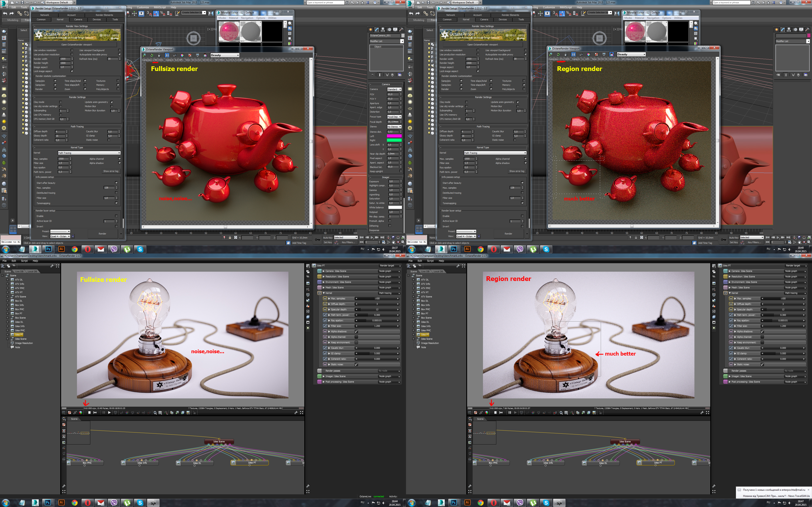Click the magenta Left stereo color swatch
This screenshot has height=507, width=812.
point(394,136)
